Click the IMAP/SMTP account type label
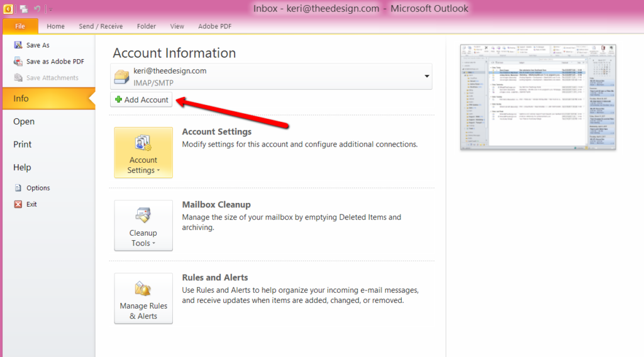 153,83
